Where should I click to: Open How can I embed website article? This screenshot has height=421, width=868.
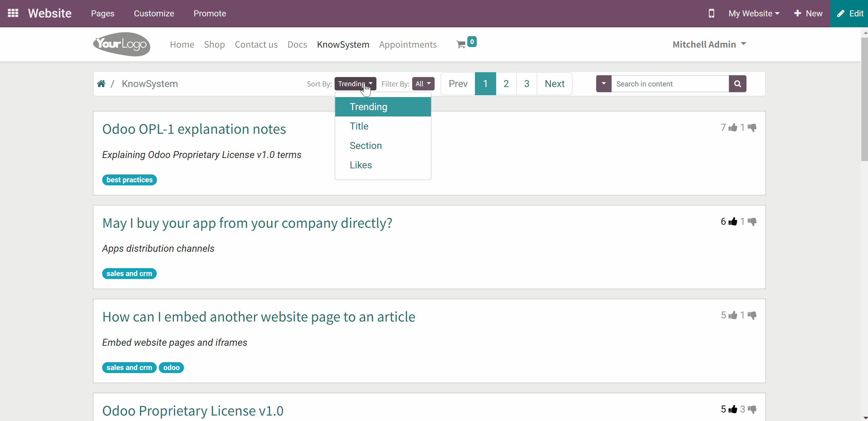259,317
